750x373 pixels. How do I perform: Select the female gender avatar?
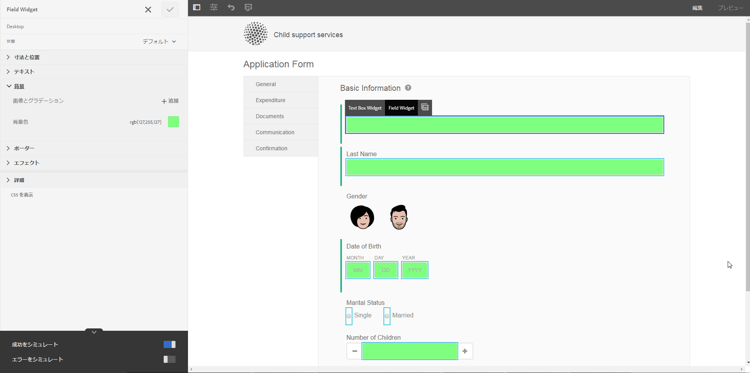[x=362, y=217]
